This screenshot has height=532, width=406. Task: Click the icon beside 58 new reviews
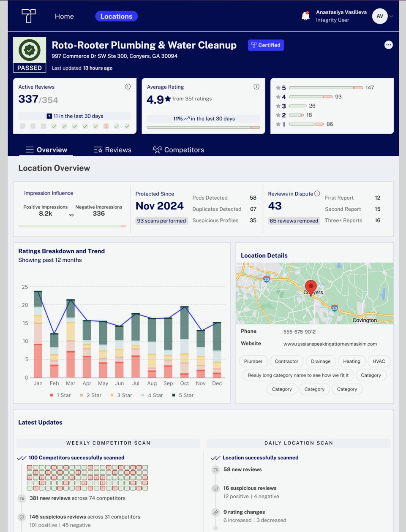[x=215, y=470]
